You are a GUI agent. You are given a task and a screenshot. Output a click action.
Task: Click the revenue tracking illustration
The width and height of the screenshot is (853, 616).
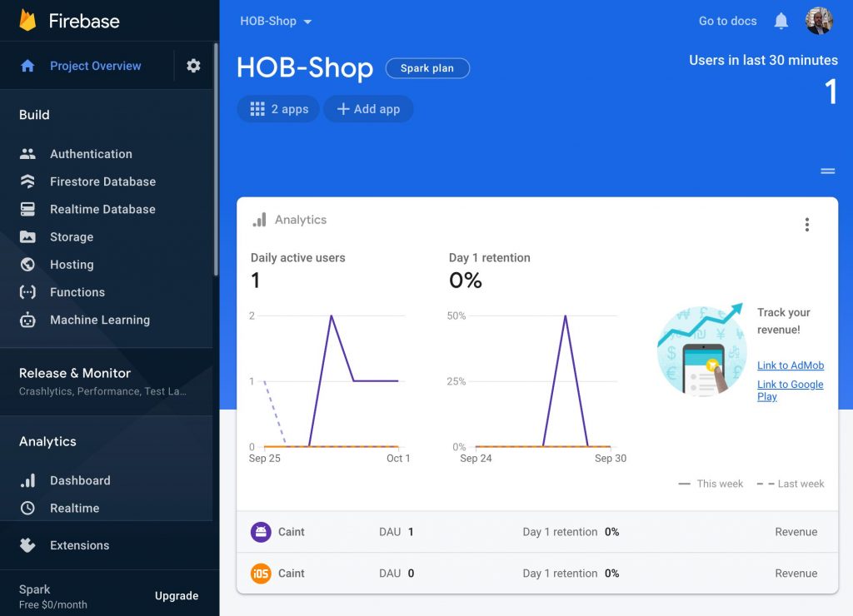tap(701, 349)
